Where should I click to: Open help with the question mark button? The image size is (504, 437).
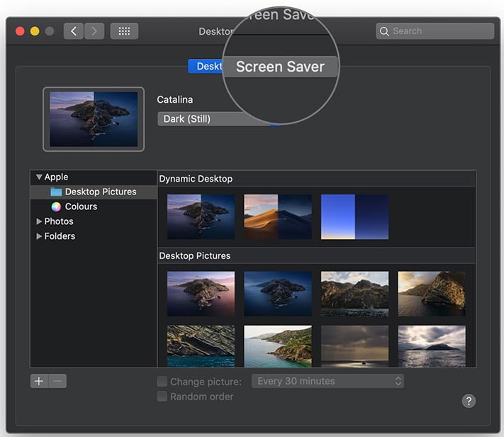(x=469, y=402)
